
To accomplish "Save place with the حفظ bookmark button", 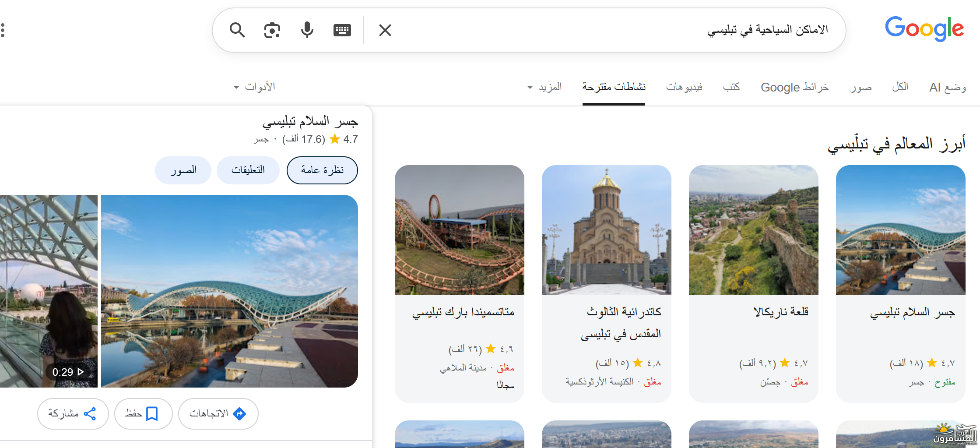I will tap(143, 413).
